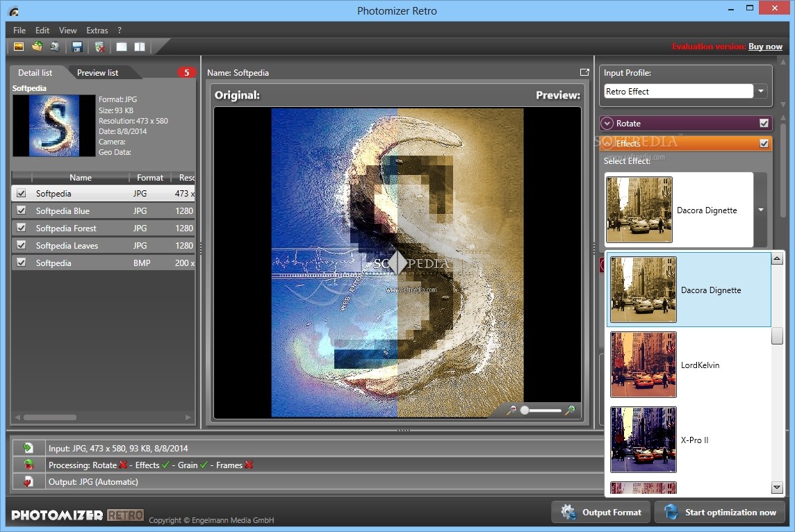795x532 pixels.
Task: Select the X-Pro II effect
Action: tap(689, 440)
